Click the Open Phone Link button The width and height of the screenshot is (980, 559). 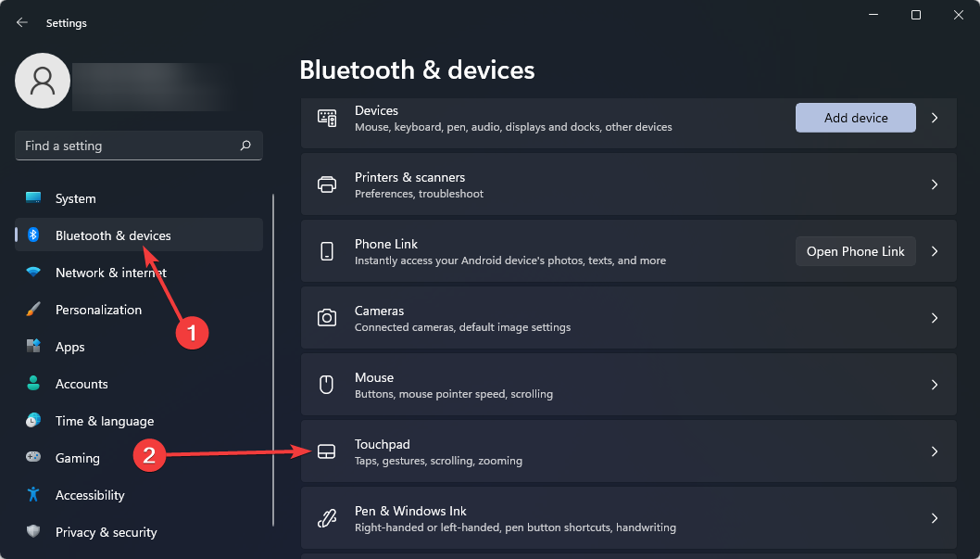tap(856, 251)
